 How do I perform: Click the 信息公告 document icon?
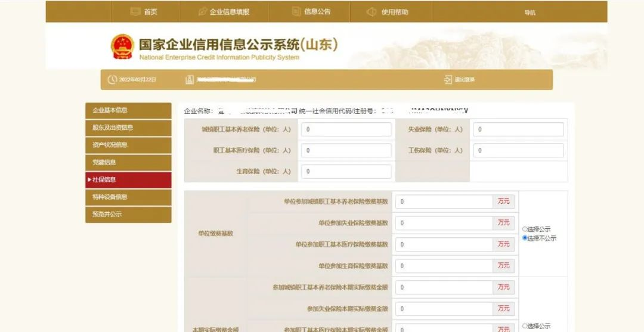[296, 12]
